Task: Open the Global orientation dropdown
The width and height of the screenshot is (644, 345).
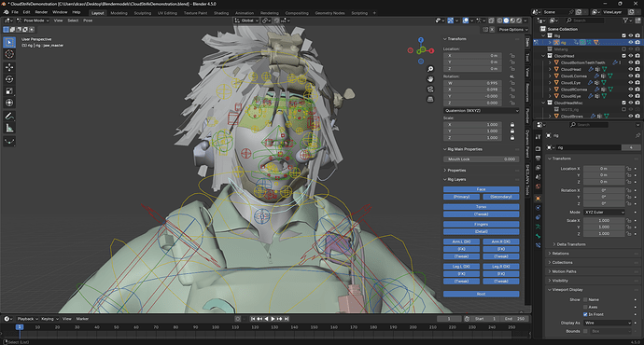Action: [246, 21]
